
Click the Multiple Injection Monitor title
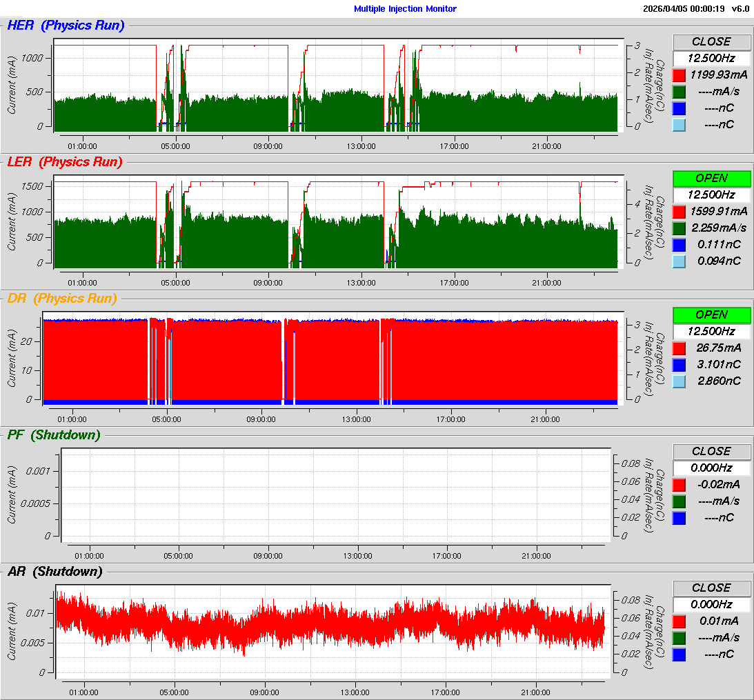click(405, 9)
